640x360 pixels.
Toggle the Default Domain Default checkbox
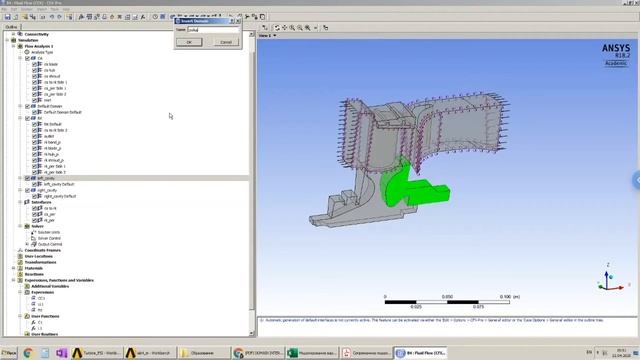click(35, 112)
